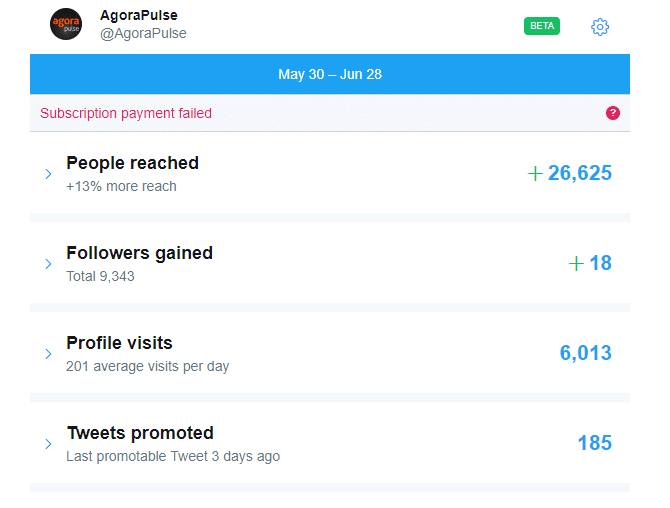Expand the Tweets promoted chevron
Viewport: 670px width, 508px height.
click(48, 444)
